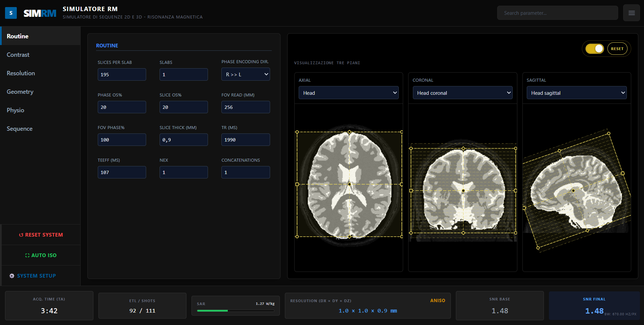Click the Auto ISO target icon

(x=27, y=255)
